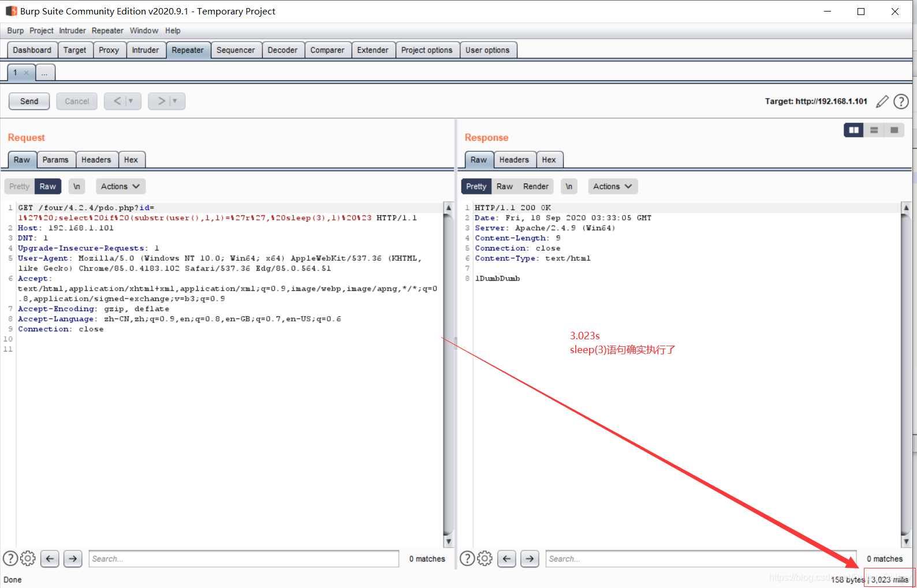Viewport: 917px width, 588px height.
Task: Toggle non-printing \n characters in Response
Action: click(569, 186)
